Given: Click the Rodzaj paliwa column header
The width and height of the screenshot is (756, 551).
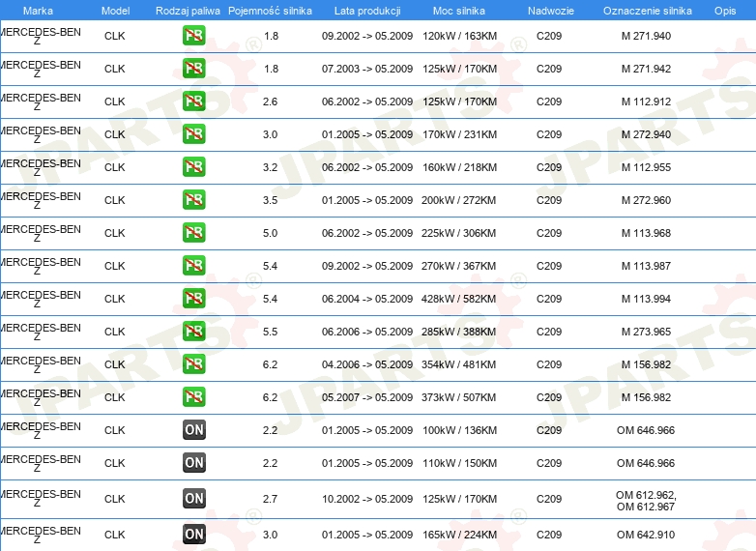Looking at the screenshot, I should click(188, 10).
